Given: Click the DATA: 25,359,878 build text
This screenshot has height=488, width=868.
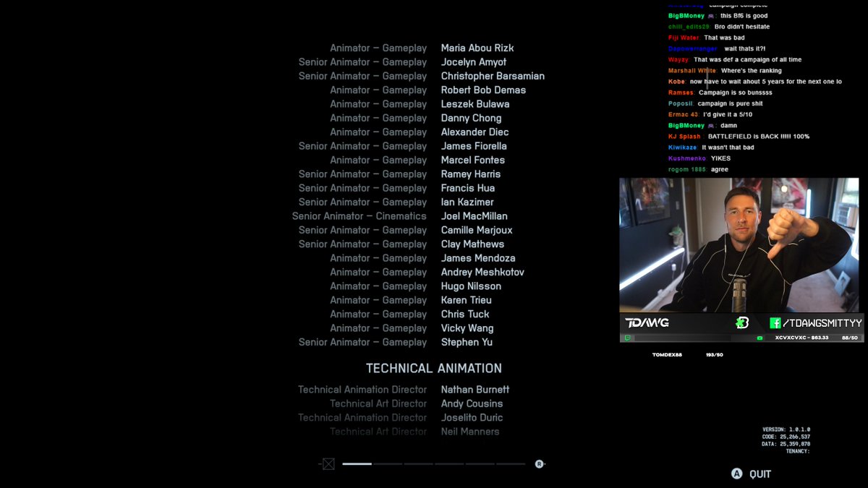Looking at the screenshot, I should point(786,444).
